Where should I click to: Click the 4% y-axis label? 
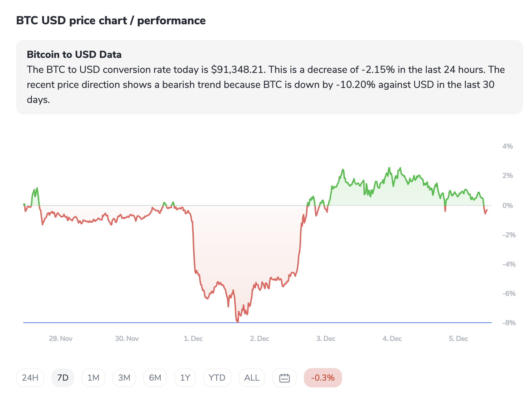point(507,146)
